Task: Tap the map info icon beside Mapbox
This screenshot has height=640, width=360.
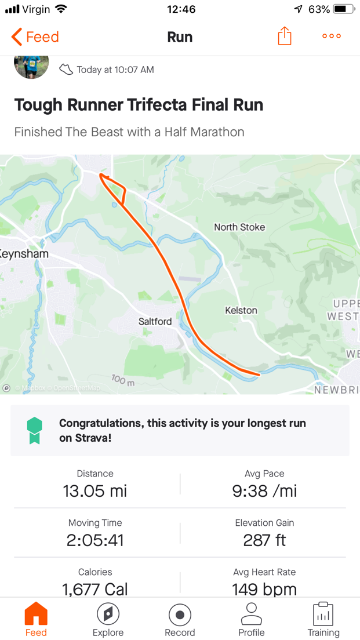Action: point(6,388)
